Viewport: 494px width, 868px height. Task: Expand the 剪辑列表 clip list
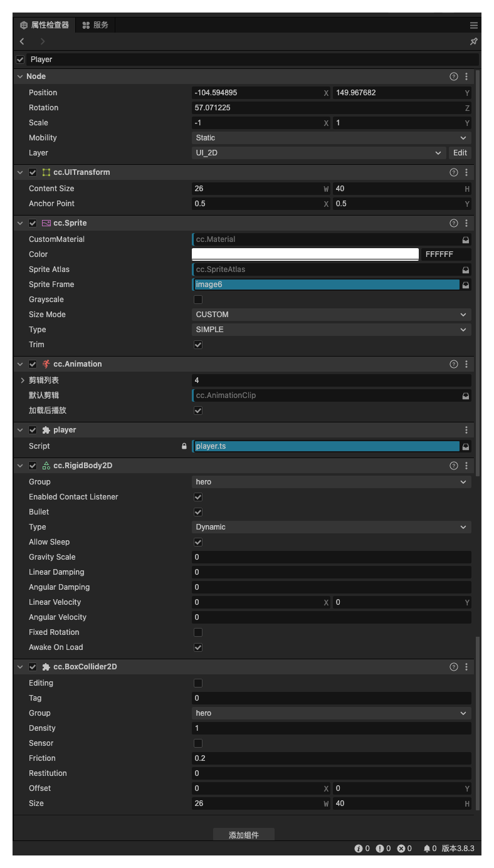click(x=23, y=380)
